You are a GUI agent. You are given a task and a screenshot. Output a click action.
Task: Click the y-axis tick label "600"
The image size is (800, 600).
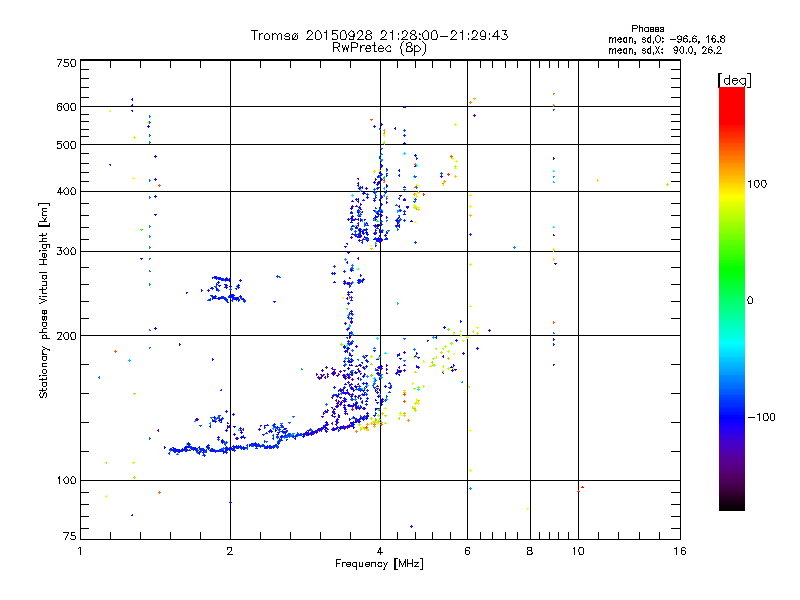point(66,107)
